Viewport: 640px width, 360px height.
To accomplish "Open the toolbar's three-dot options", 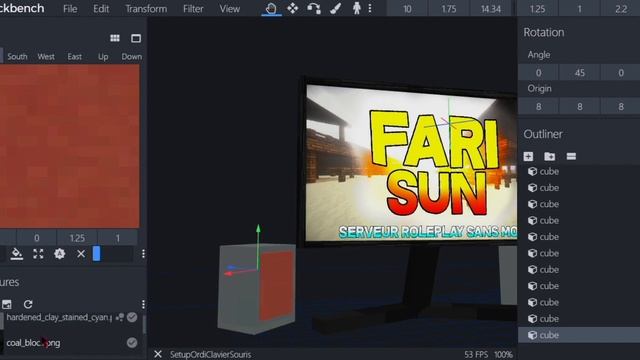I will click(x=370, y=8).
